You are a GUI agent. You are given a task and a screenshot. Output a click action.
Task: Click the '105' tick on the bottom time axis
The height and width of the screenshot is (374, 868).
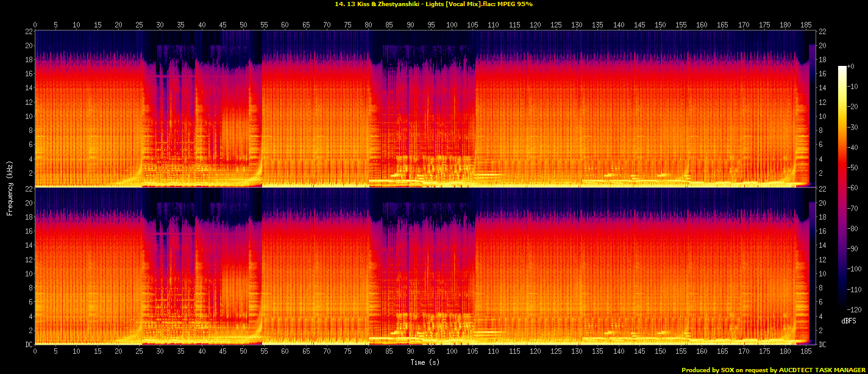pyautogui.click(x=472, y=351)
